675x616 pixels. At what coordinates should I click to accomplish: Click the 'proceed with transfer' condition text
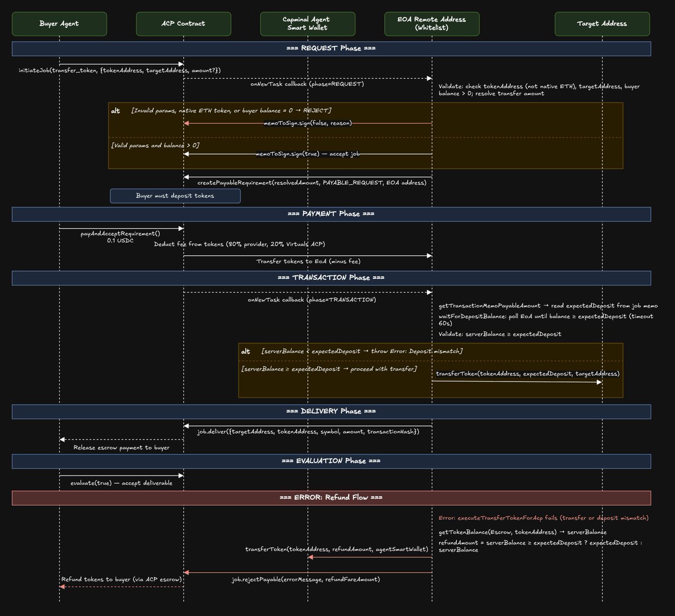click(x=329, y=369)
